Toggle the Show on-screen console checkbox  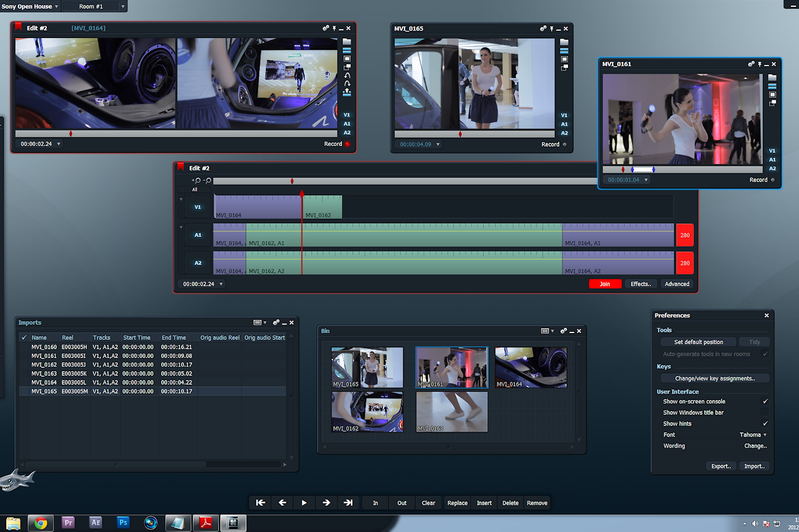765,402
